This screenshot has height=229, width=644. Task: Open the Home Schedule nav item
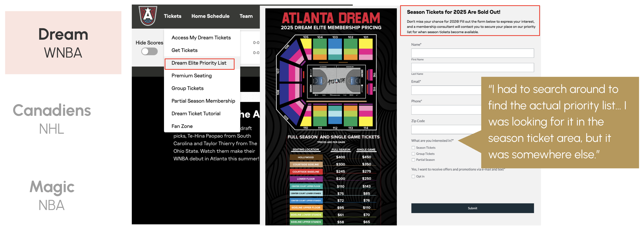pos(210,16)
